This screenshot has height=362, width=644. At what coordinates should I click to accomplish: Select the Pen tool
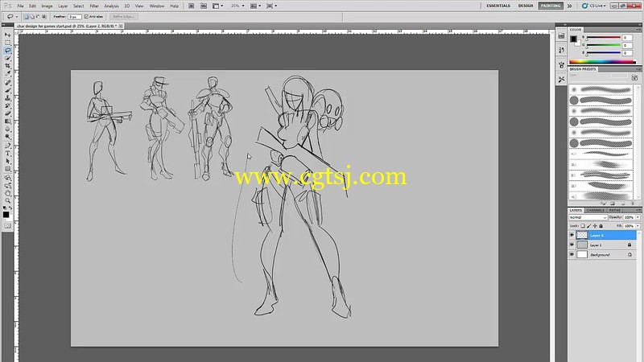tap(8, 146)
